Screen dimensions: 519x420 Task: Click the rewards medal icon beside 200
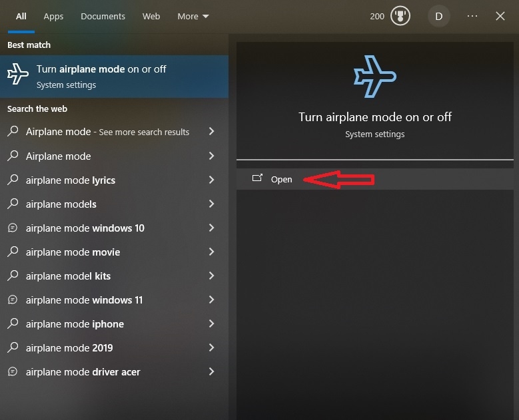tap(400, 16)
